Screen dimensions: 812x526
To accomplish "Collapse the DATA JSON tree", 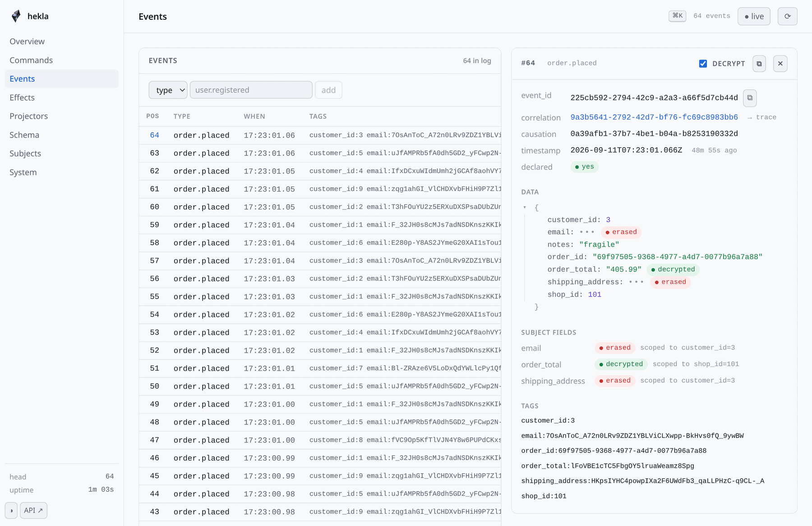I will (x=525, y=207).
